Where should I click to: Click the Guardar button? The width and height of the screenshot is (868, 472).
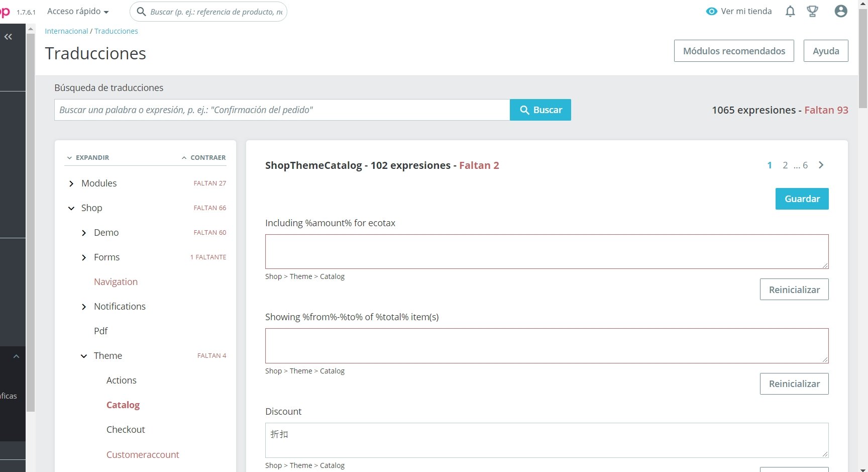(802, 199)
